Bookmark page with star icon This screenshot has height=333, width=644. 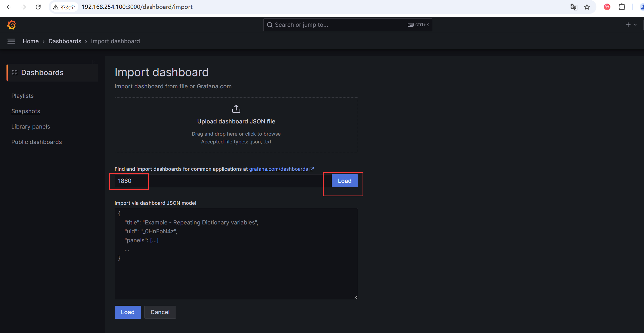point(587,7)
